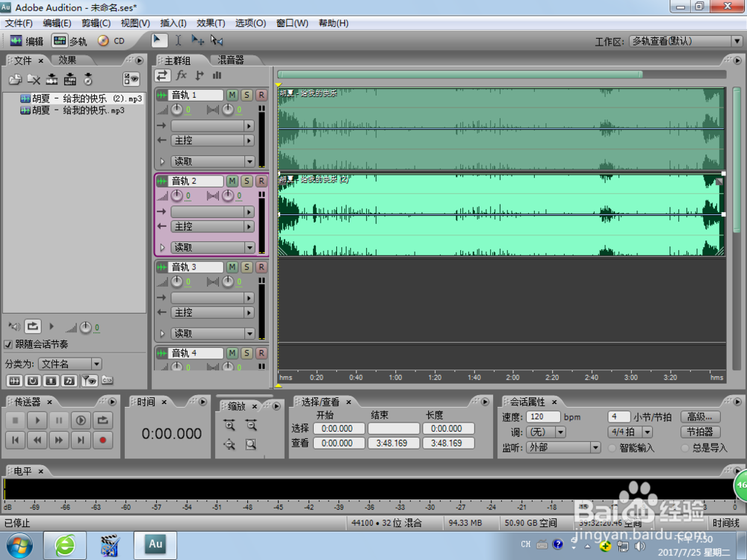Open the 剪辑(C) menu
Viewport: 747px width, 560px height.
point(96,23)
